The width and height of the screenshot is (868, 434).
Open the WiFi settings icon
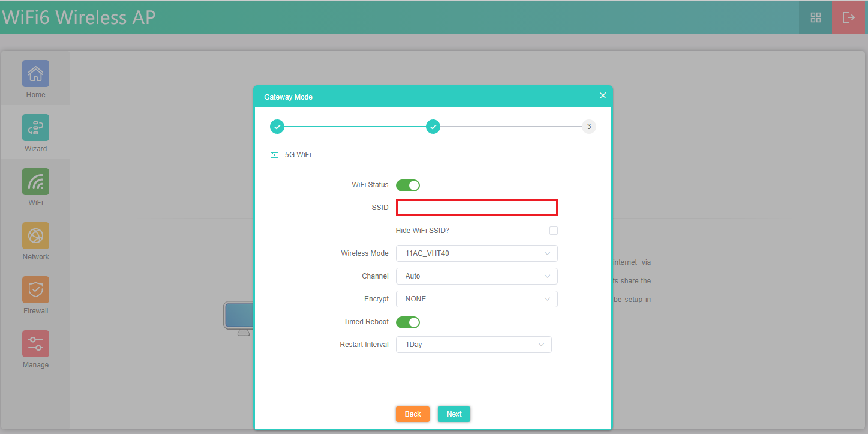point(35,182)
